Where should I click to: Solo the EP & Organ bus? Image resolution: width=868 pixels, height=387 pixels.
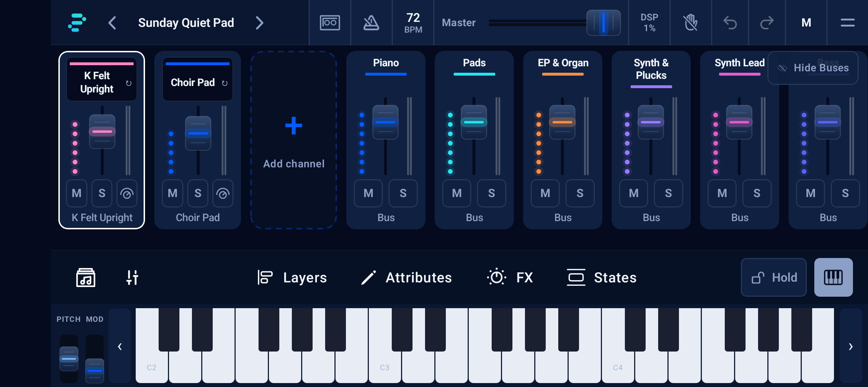pos(580,193)
